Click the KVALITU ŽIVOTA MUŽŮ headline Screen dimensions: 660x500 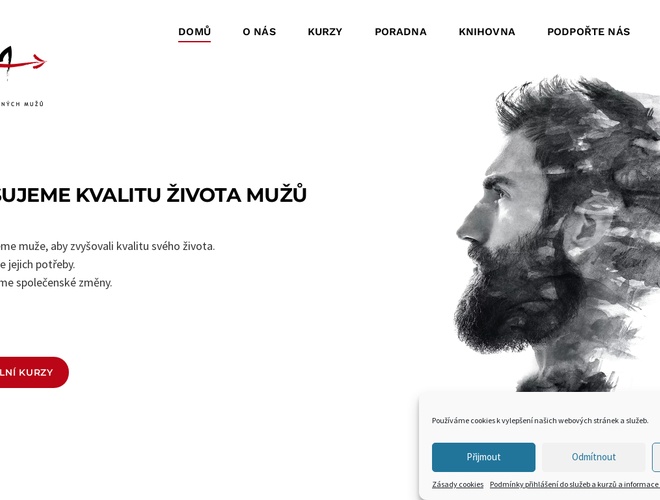[153, 195]
